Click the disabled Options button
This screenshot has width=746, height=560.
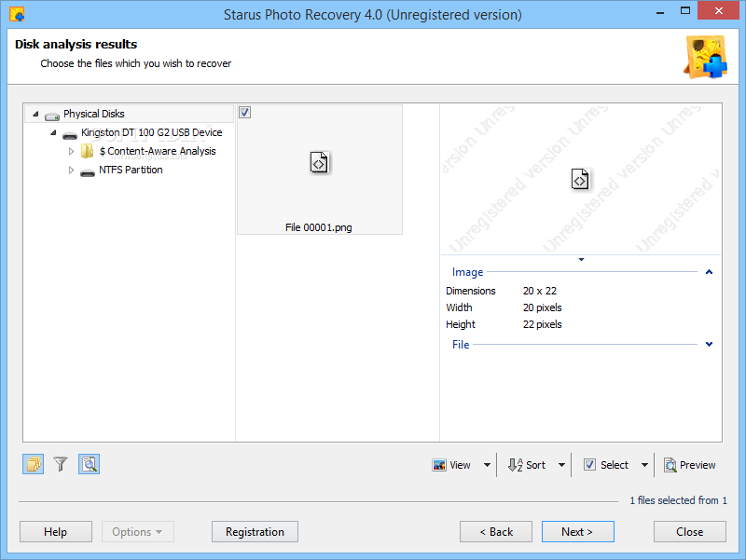[137, 531]
